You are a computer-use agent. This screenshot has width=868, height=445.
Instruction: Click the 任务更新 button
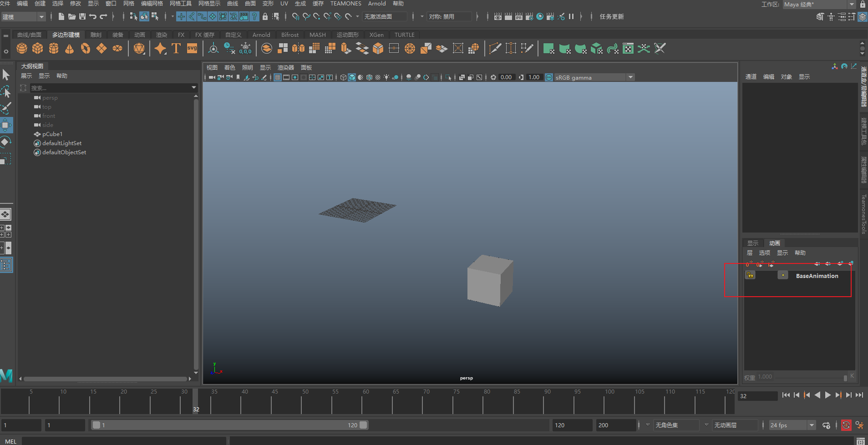[x=611, y=16]
